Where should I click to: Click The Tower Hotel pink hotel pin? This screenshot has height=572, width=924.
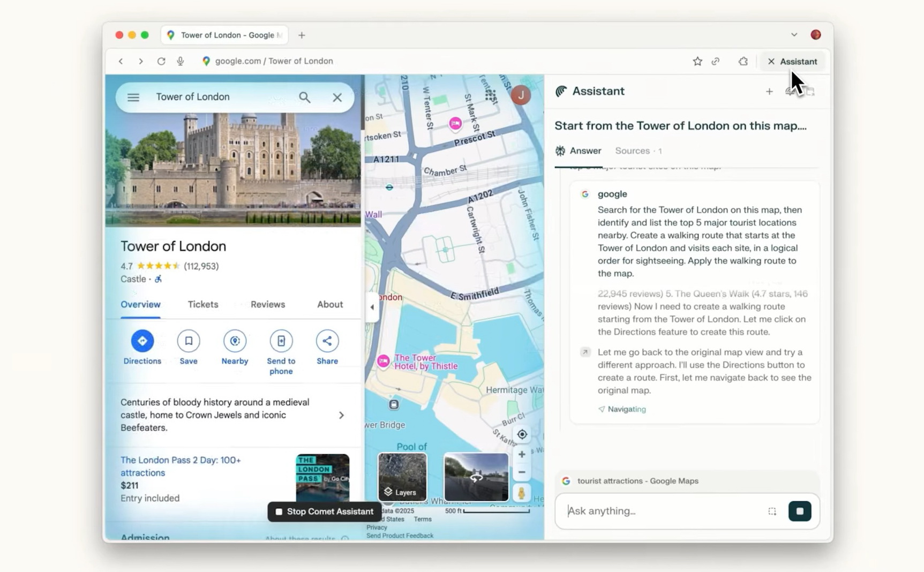point(384,361)
